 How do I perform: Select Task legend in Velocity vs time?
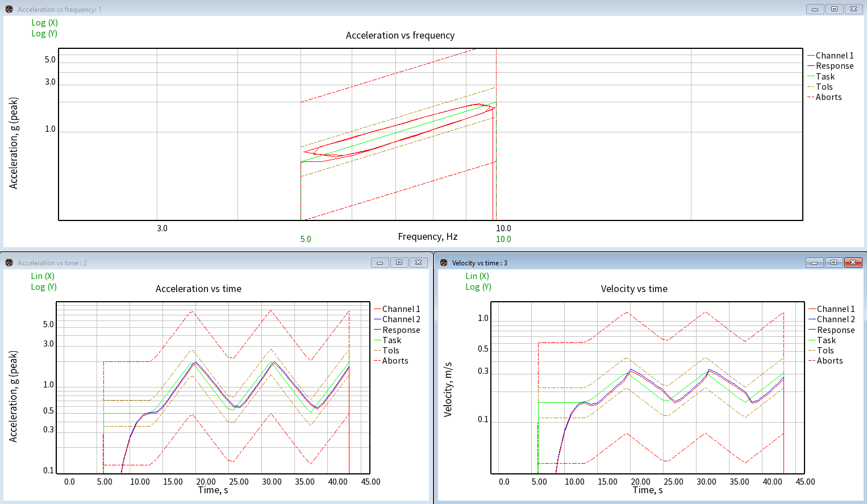822,340
